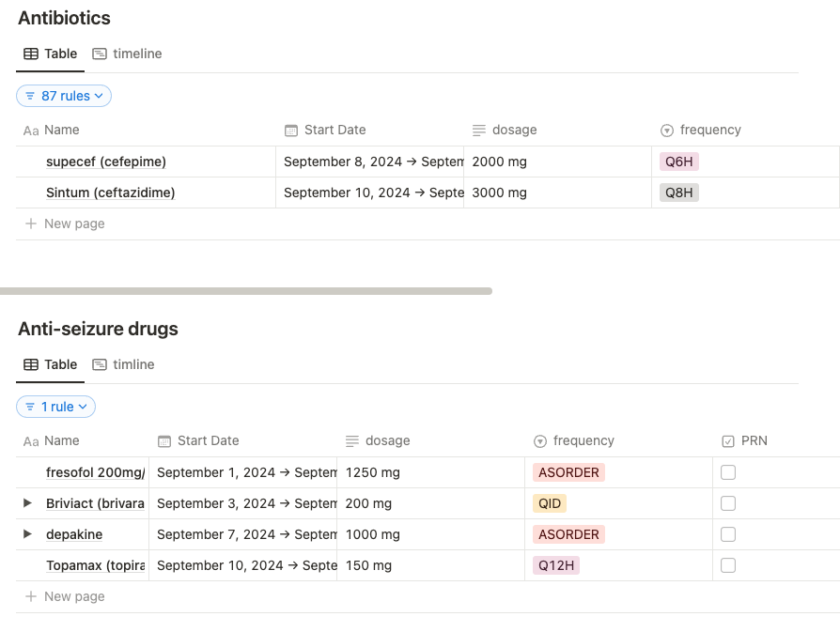Enable PRN for the Topamax row
The height and width of the screenshot is (632, 840).
728,565
